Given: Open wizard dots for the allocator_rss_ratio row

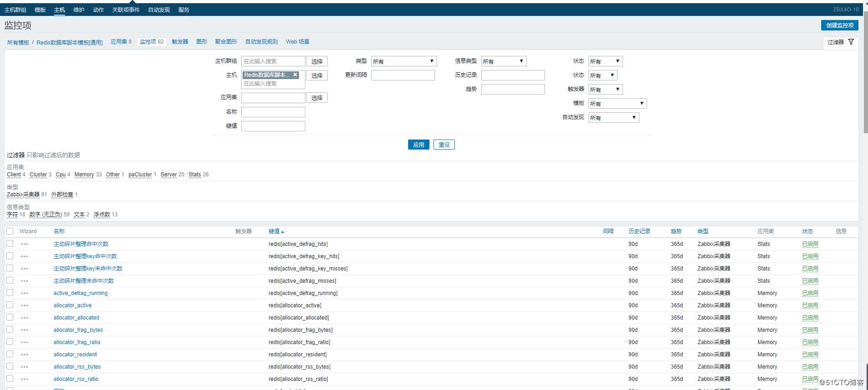Looking at the screenshot, I should [25, 379].
